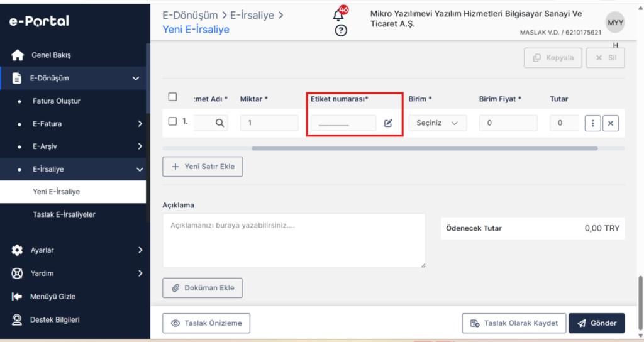Select Menüyü Gizle in sidebar
The height and width of the screenshot is (342, 644).
(x=53, y=297)
